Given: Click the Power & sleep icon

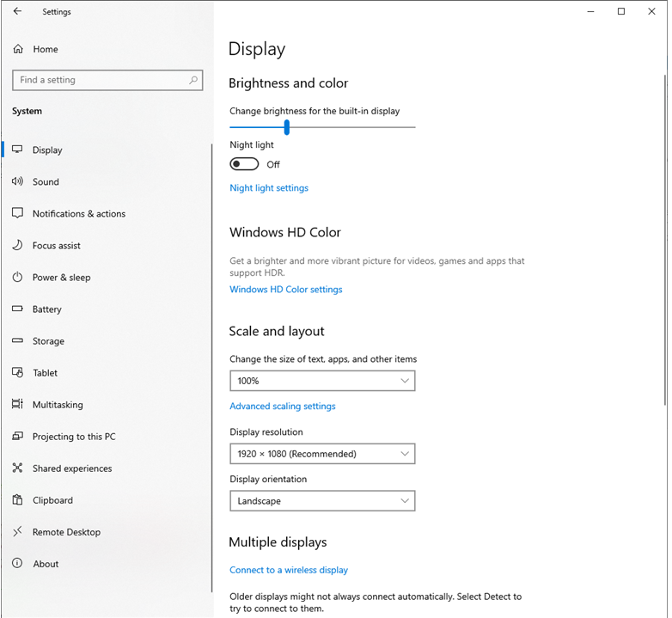Looking at the screenshot, I should (x=17, y=277).
